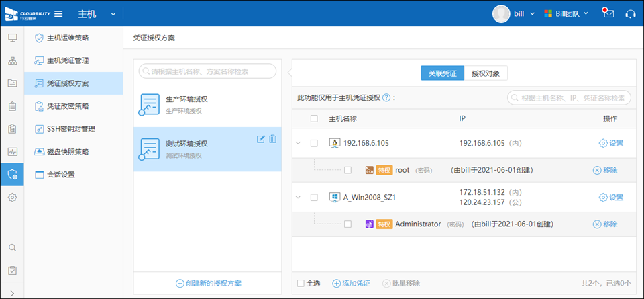Screen dimensions: 644x299
Task: Open the mail notification icon
Action: pyautogui.click(x=608, y=13)
